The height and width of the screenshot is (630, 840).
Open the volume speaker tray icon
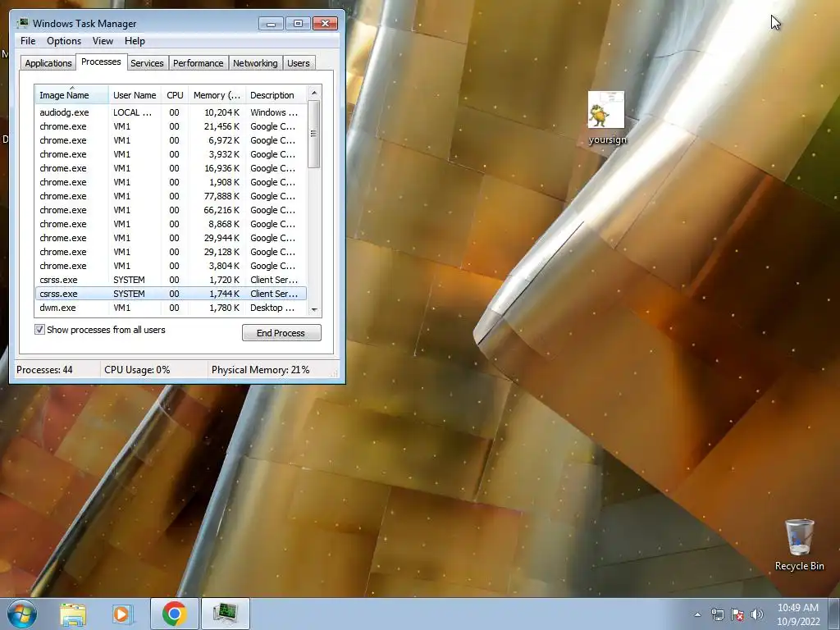[757, 614]
